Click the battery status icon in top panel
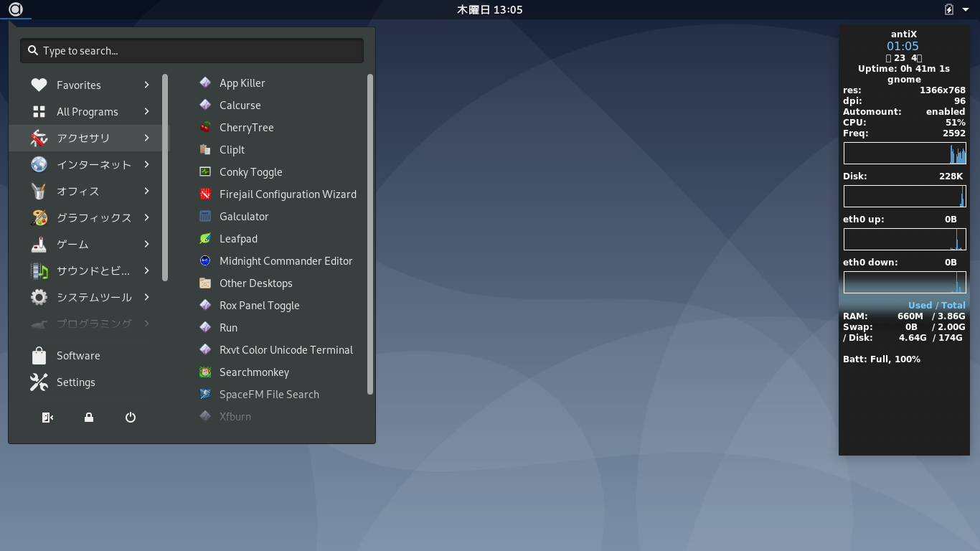 click(x=949, y=9)
